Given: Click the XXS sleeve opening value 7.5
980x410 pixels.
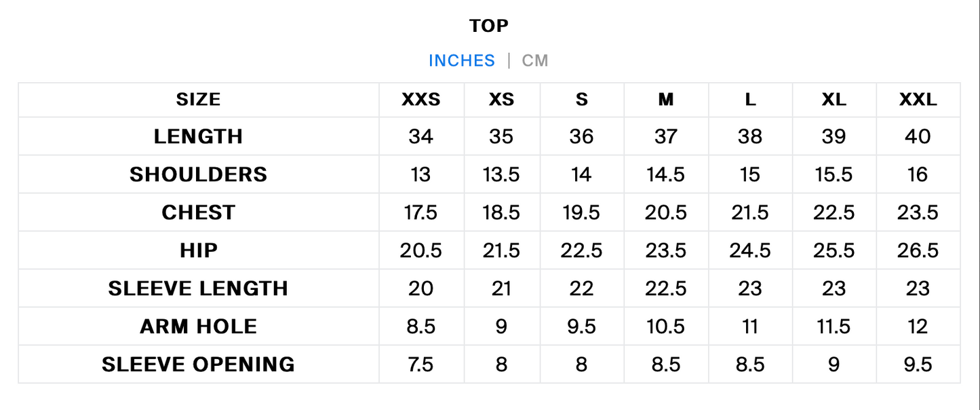Looking at the screenshot, I should pos(420,365).
